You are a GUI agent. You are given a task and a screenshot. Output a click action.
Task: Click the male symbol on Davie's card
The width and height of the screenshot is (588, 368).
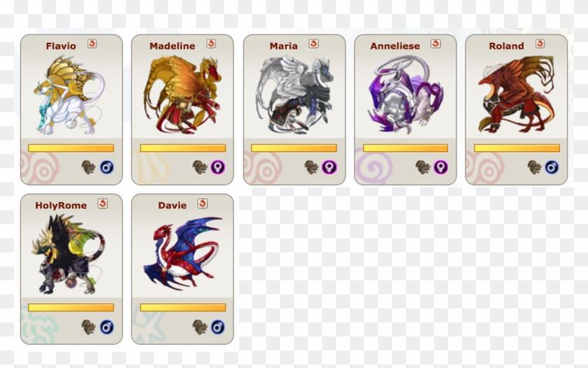(218, 327)
